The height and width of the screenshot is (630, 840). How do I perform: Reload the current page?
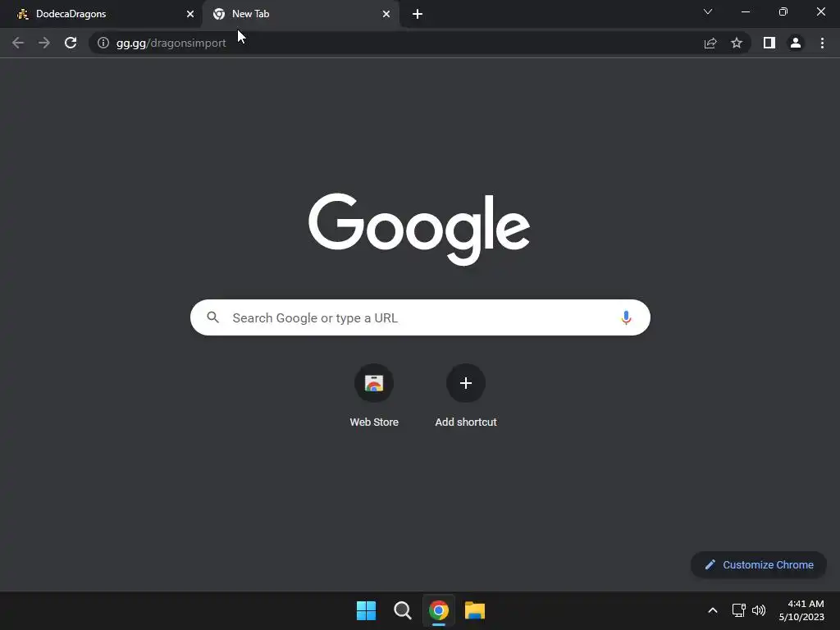[71, 43]
